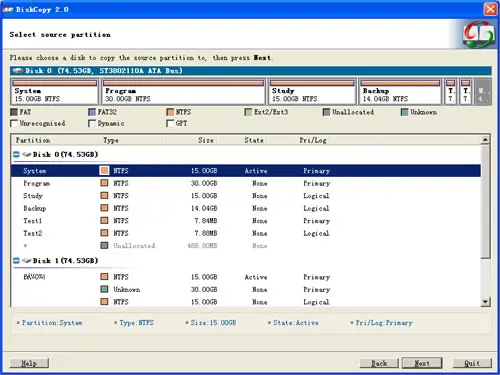Click the Disk 0 ST380211OA header bar
Image resolution: width=500 pixels, height=375 pixels.
click(250, 71)
